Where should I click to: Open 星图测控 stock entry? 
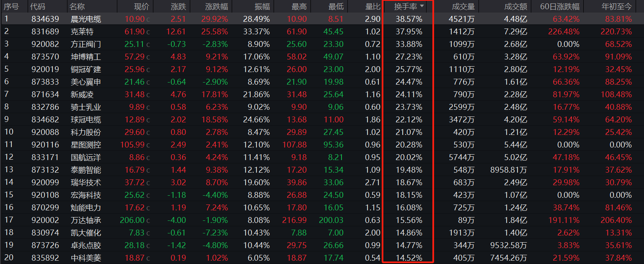(x=86, y=145)
